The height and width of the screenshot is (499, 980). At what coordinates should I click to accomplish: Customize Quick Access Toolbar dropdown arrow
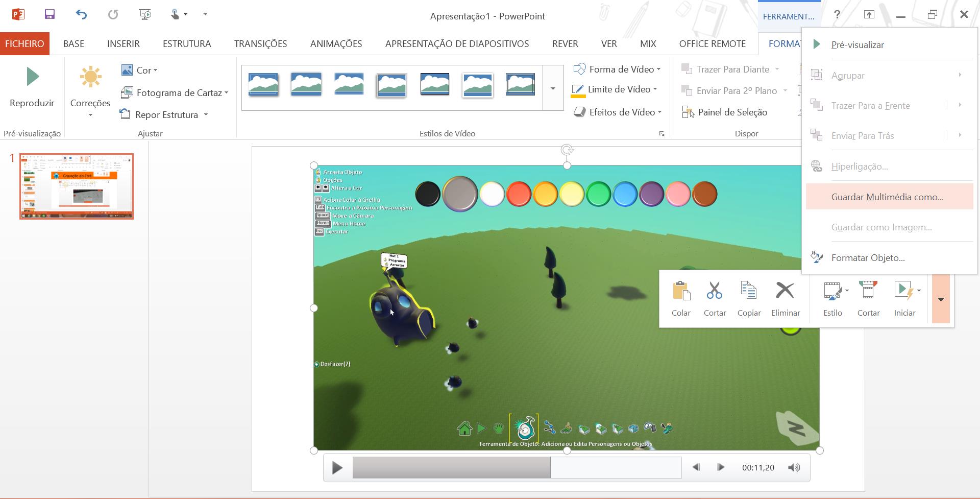pyautogui.click(x=205, y=14)
